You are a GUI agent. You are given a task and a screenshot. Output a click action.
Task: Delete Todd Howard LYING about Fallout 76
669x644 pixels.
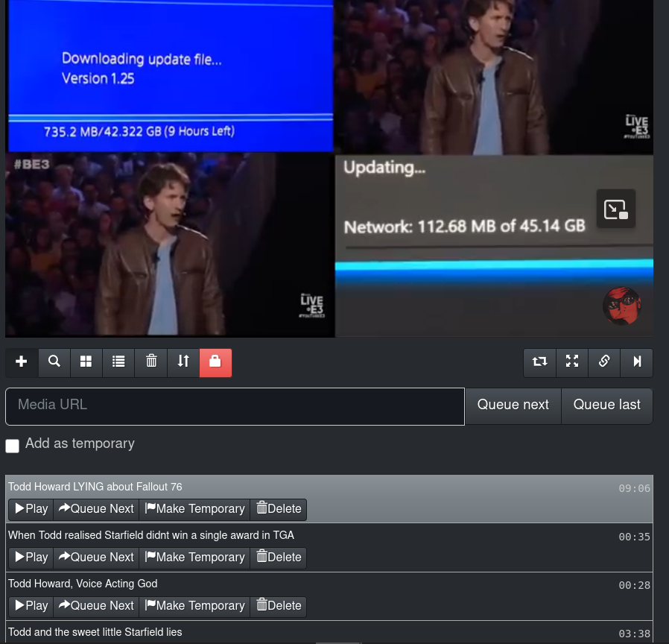[x=279, y=509]
